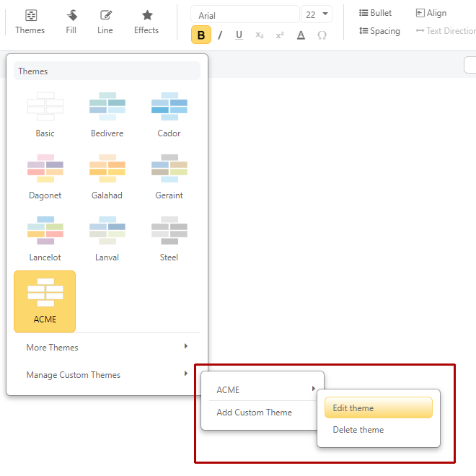The width and height of the screenshot is (476, 476).
Task: Toggle Bold formatting
Action: coord(201,35)
